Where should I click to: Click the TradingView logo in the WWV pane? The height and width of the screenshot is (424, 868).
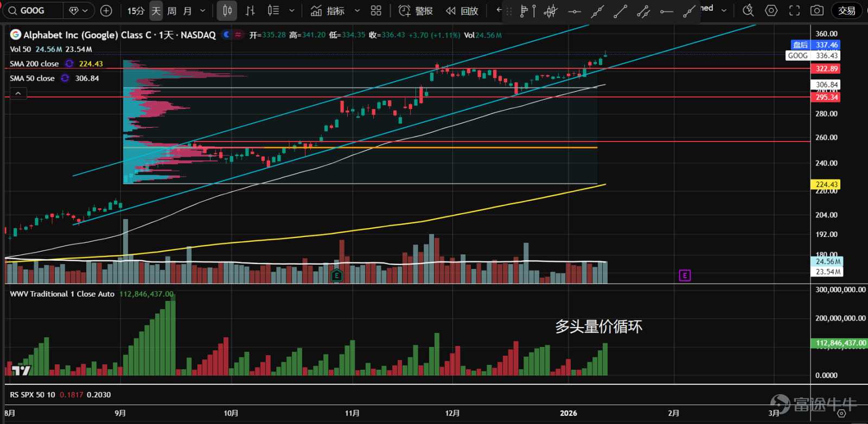[x=21, y=370]
